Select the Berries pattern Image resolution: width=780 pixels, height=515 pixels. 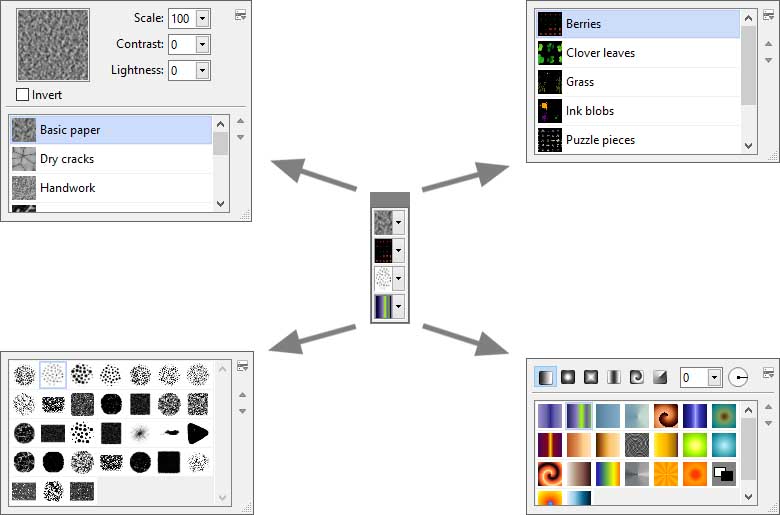click(x=638, y=24)
